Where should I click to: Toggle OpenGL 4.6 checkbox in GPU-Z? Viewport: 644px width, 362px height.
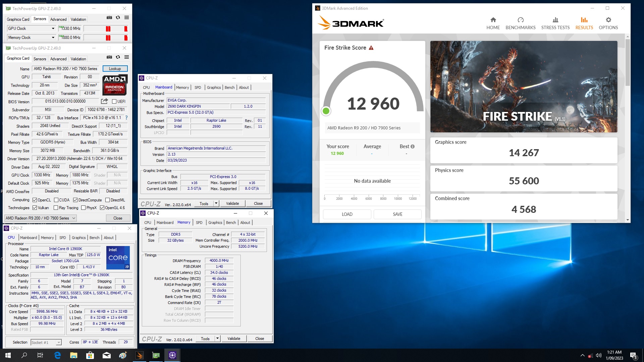[102, 208]
